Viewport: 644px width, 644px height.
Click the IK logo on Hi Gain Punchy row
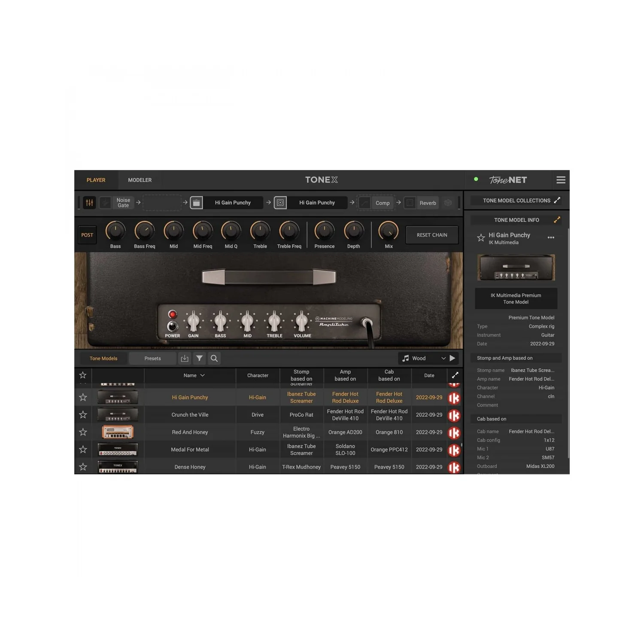[x=454, y=398]
